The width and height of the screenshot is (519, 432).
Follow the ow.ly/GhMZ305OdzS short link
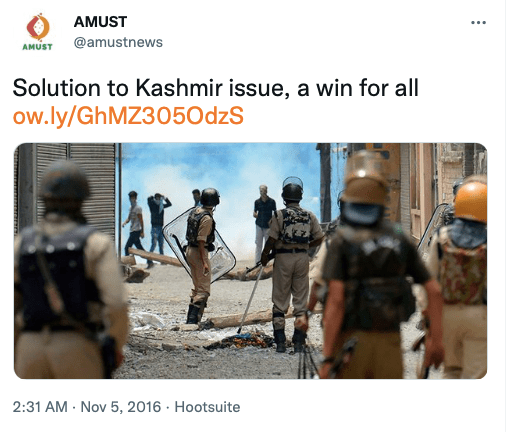click(x=128, y=116)
